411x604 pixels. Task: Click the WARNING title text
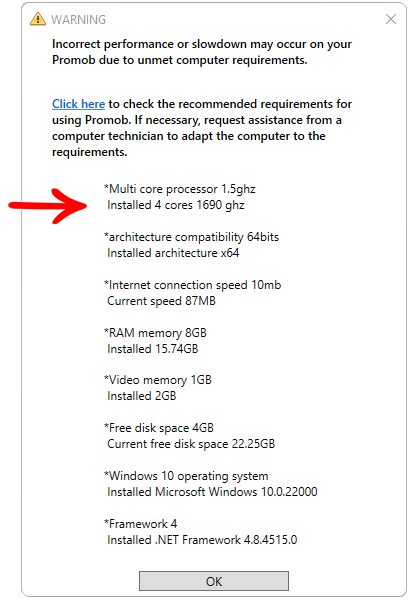tap(79, 20)
